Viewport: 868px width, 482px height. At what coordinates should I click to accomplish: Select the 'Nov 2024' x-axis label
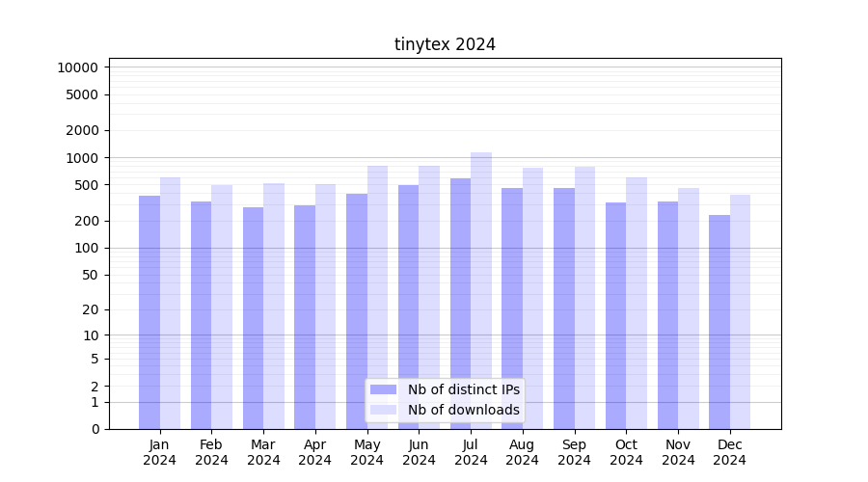(x=678, y=452)
